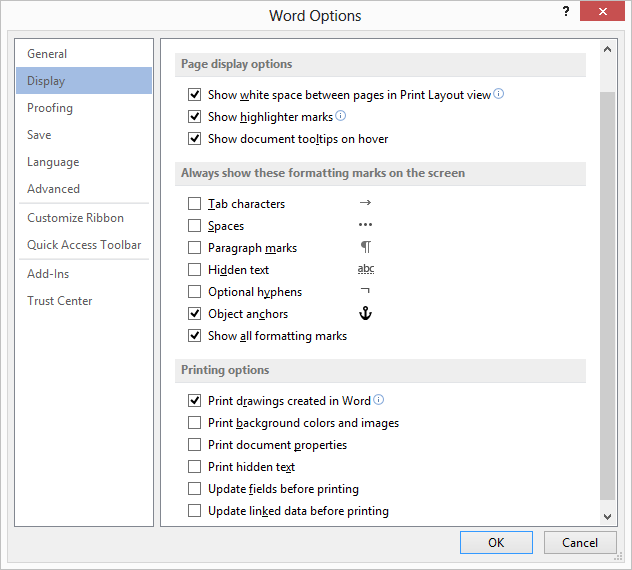Screen dimensions: 632x570
Task: Click the Printing options section heading
Action: pyautogui.click(x=225, y=370)
